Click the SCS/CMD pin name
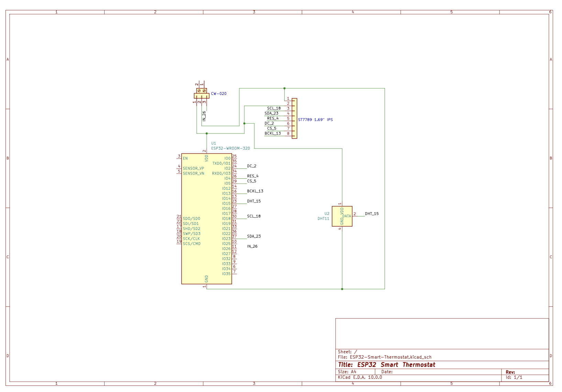 pyautogui.click(x=191, y=244)
